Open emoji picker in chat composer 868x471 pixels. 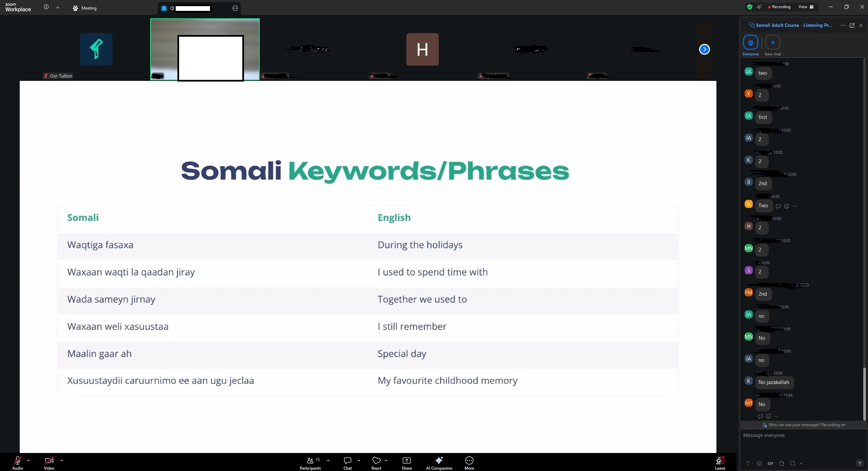[x=759, y=464]
